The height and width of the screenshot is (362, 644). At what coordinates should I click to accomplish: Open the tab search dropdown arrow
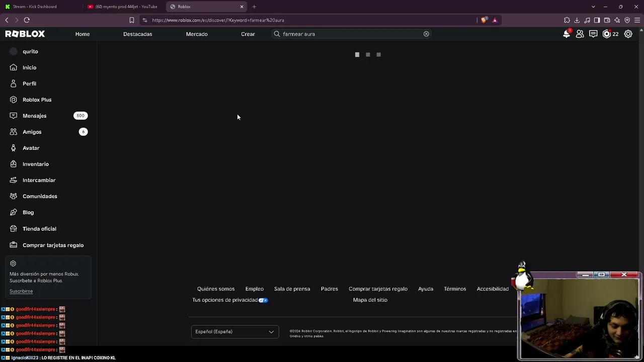click(x=593, y=7)
